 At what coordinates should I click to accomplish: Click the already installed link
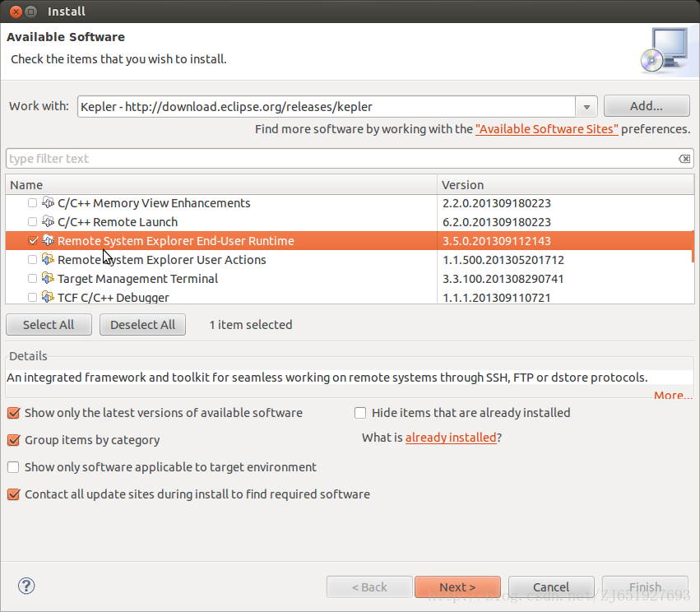451,438
